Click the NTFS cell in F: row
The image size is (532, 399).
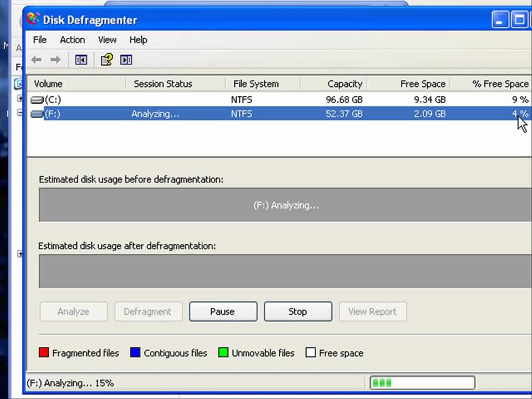tap(242, 114)
